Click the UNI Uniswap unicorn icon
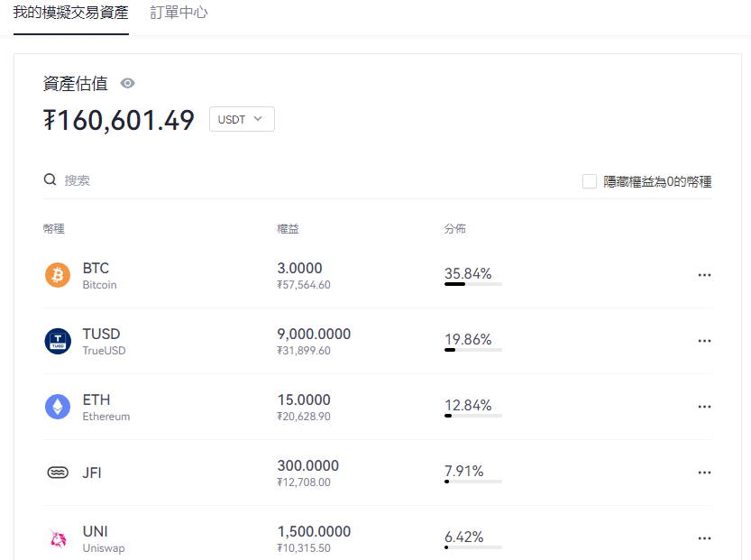This screenshot has height=560, width=751. pos(58,538)
